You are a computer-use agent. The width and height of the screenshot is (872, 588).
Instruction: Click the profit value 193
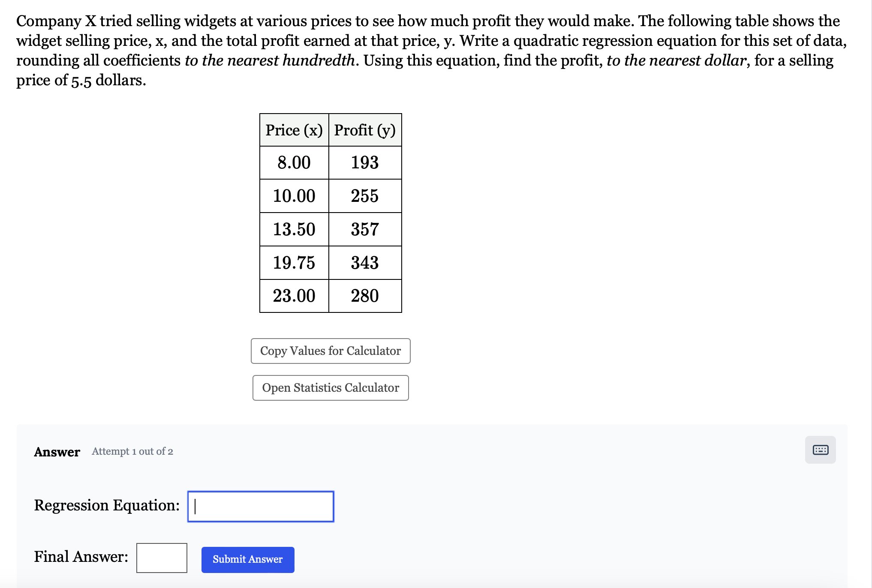click(x=365, y=162)
